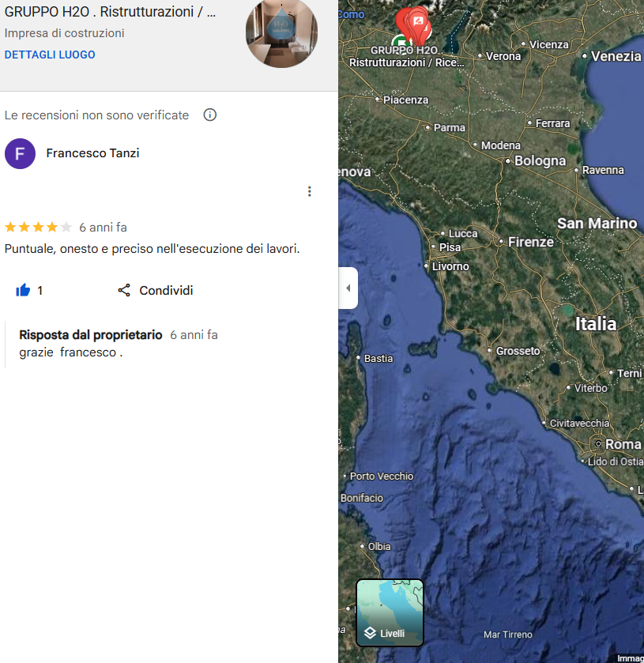
Task: Click the Porto Vecchio label on the map
Action: click(382, 476)
